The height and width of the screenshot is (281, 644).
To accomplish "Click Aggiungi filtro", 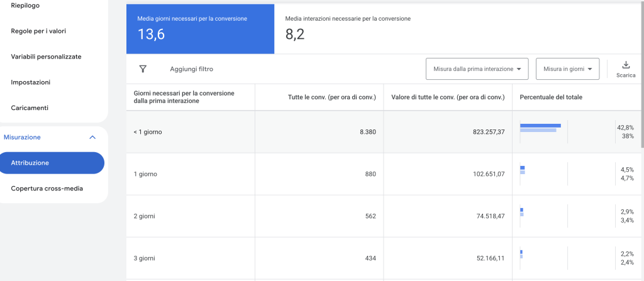I will (x=191, y=69).
